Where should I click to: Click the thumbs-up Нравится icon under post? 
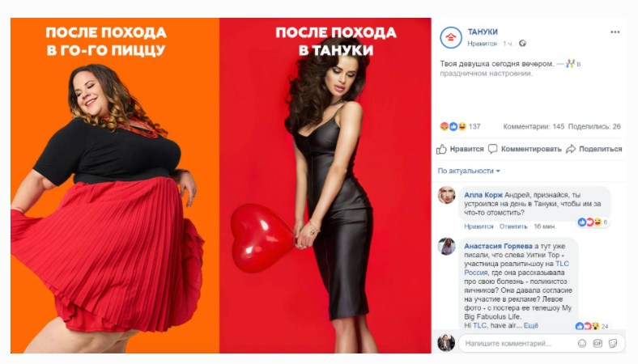441,150
